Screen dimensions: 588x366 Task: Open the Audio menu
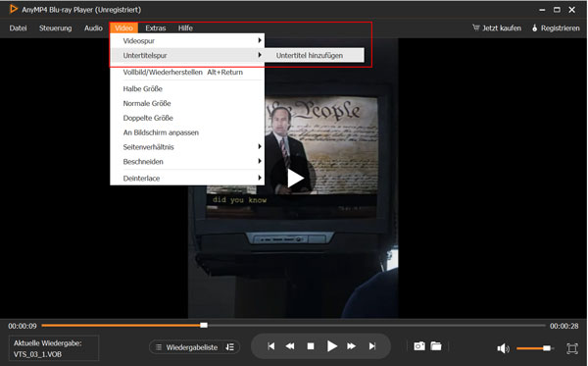click(x=93, y=28)
